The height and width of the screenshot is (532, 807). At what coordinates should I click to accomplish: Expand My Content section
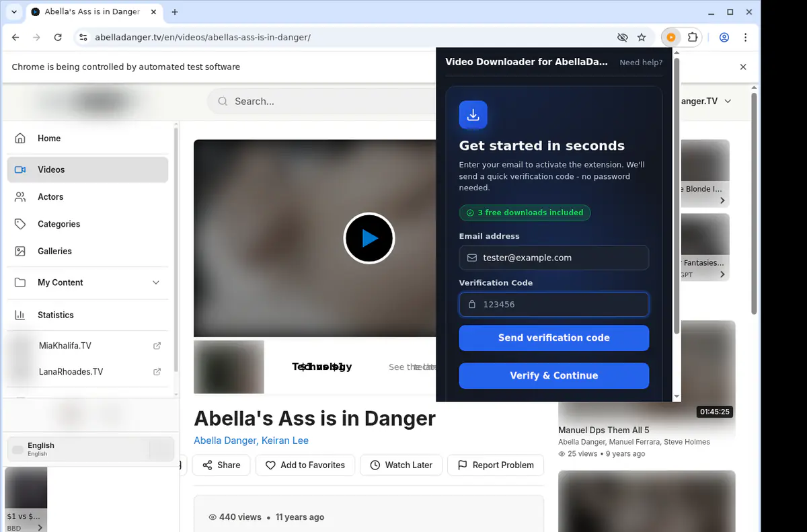click(88, 282)
